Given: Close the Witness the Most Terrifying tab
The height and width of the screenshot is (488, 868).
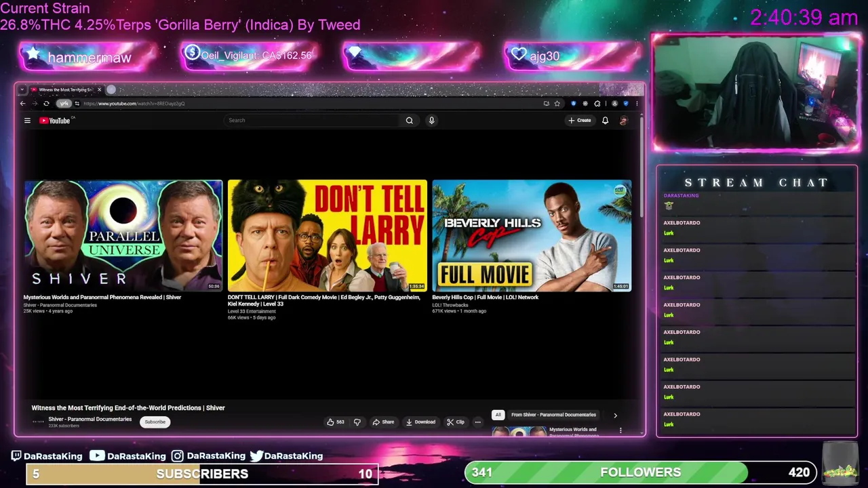Looking at the screenshot, I should [x=99, y=89].
